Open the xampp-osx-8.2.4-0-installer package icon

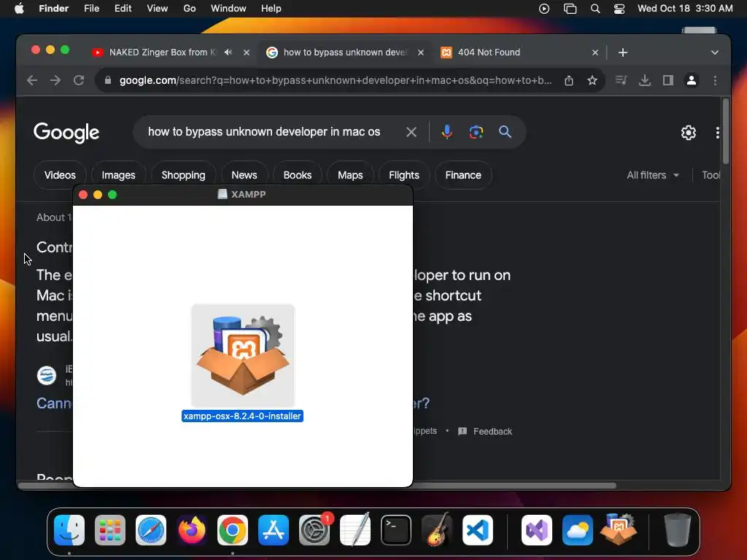tap(243, 355)
